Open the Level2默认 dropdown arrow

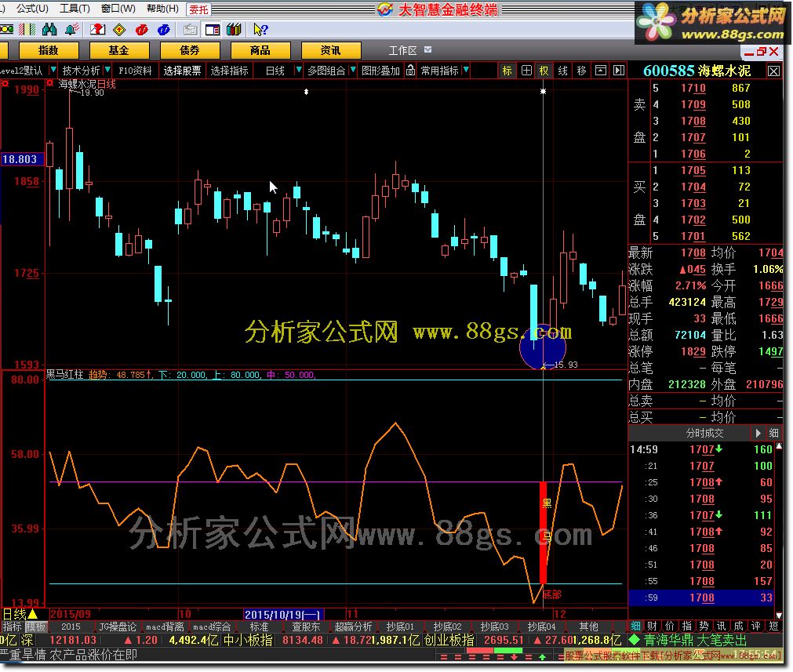point(53,70)
